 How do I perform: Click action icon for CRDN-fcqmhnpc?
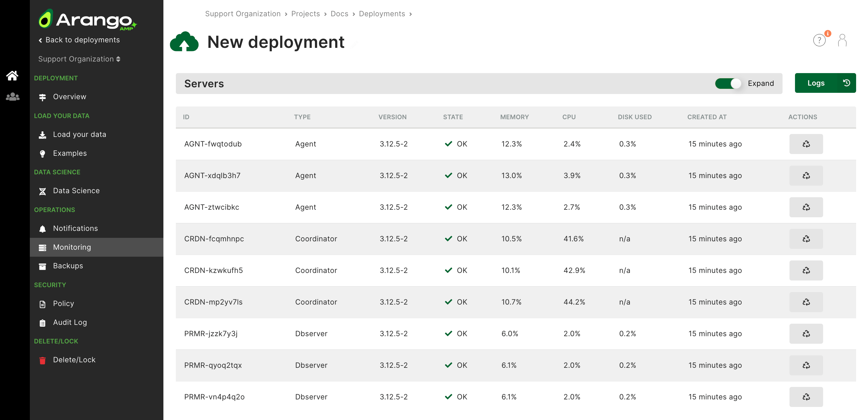806,239
